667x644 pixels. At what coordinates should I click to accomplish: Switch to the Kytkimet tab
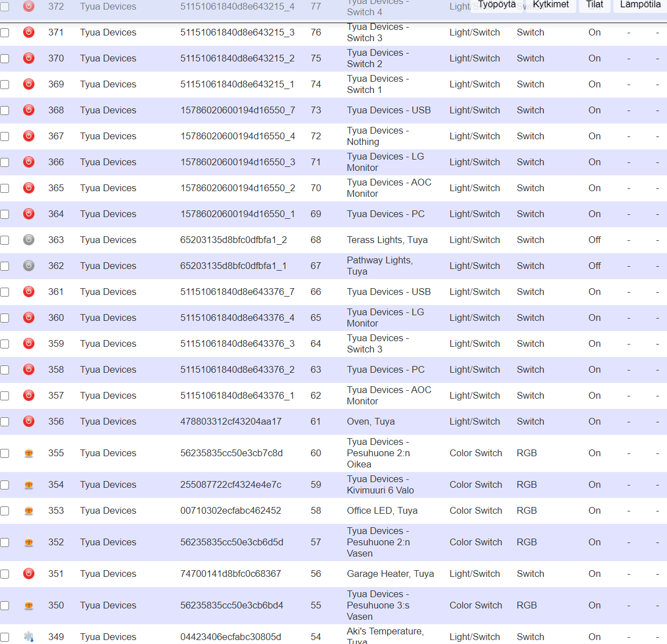551,5
